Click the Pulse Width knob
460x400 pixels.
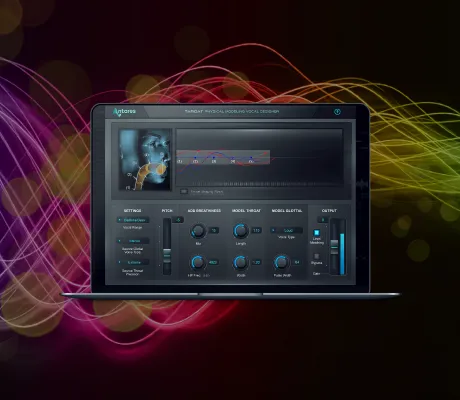click(282, 263)
